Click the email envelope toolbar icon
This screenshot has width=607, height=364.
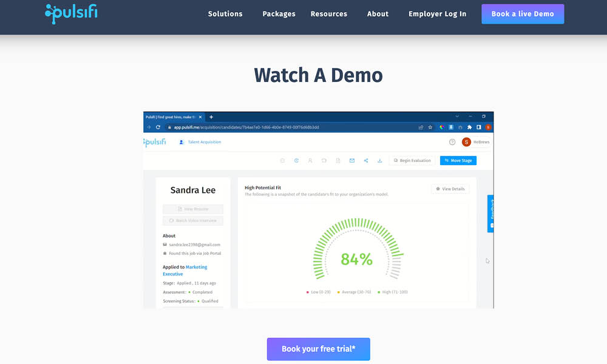[352, 161]
